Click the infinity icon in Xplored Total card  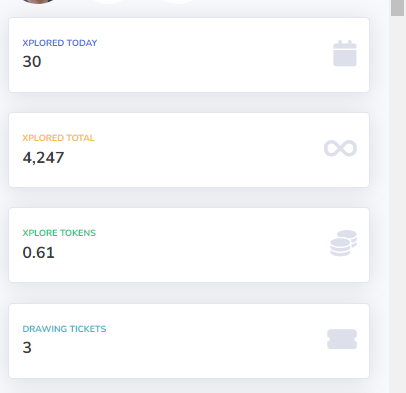click(340, 148)
